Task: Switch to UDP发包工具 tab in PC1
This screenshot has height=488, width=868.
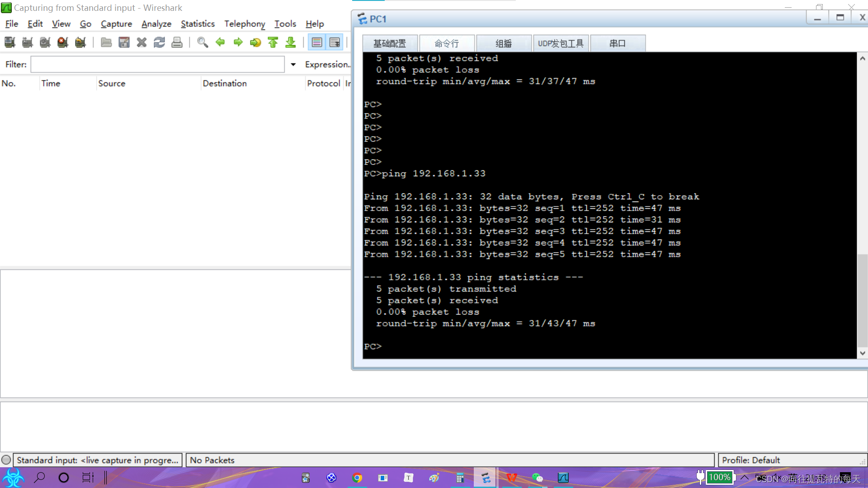Action: coord(561,43)
